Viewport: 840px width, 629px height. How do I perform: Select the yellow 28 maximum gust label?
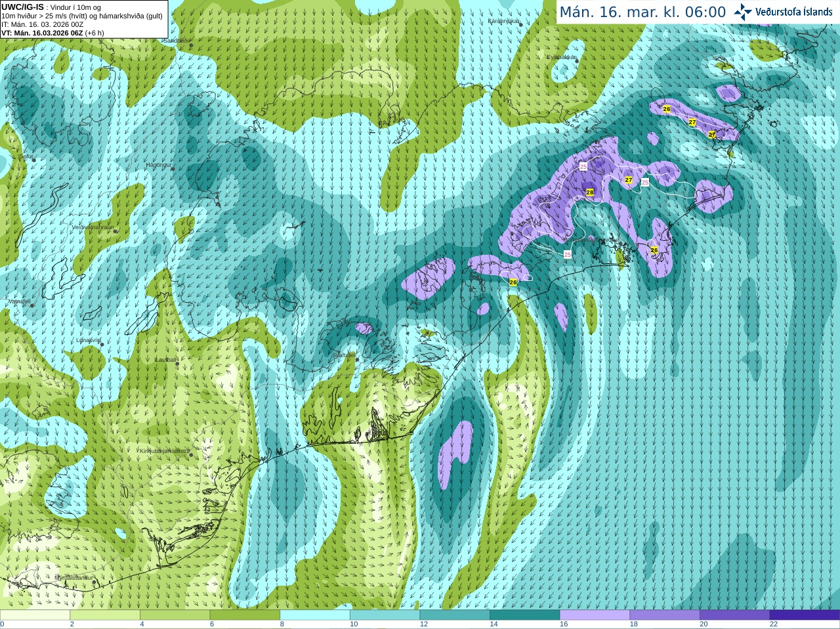tap(590, 192)
